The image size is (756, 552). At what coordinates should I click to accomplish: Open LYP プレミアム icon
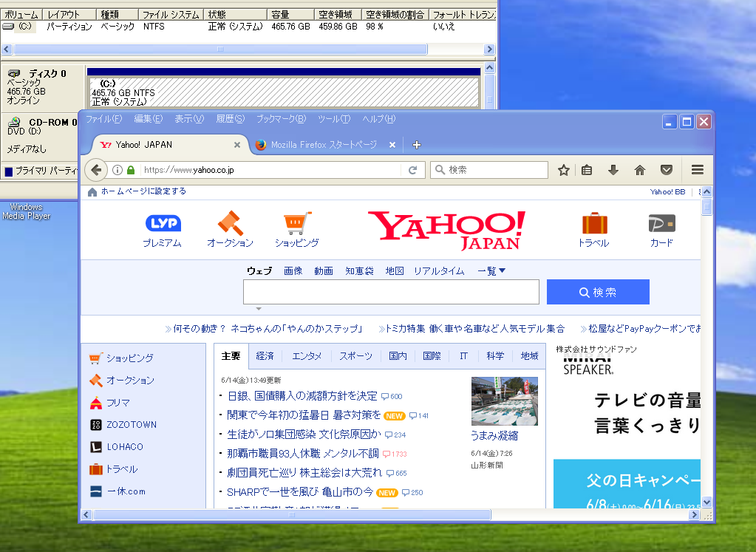[163, 223]
